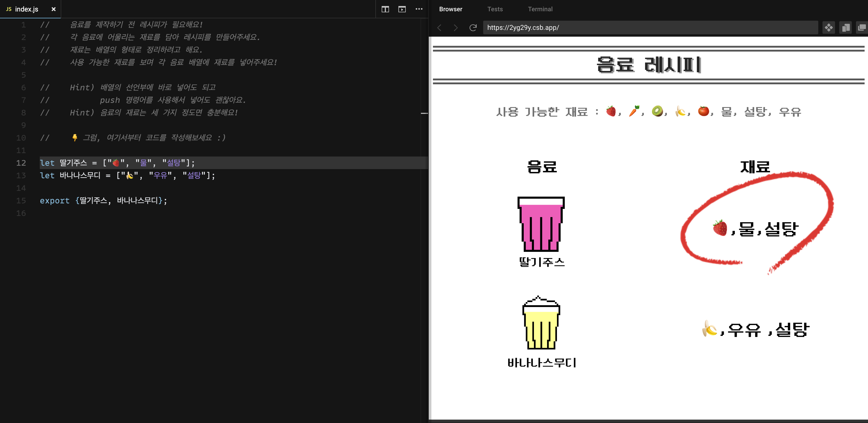
Task: Select the index.js editor tab
Action: tap(26, 9)
